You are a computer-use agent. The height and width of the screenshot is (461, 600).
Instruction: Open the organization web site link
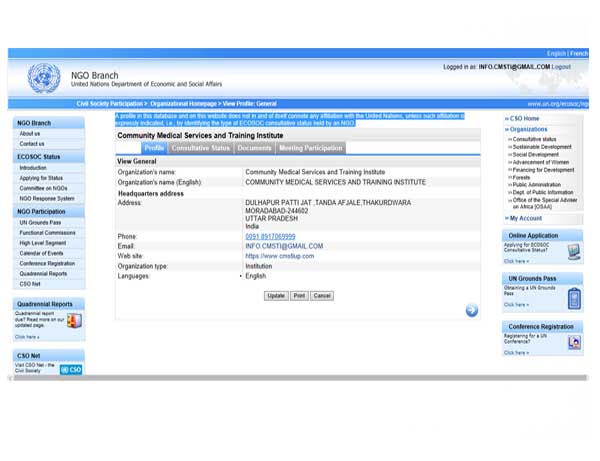tap(280, 256)
